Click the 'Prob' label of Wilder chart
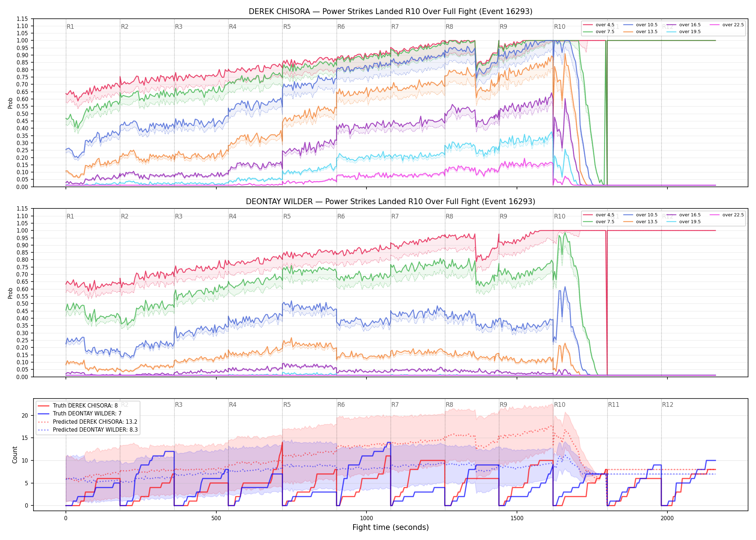756x540 pixels. click(10, 293)
